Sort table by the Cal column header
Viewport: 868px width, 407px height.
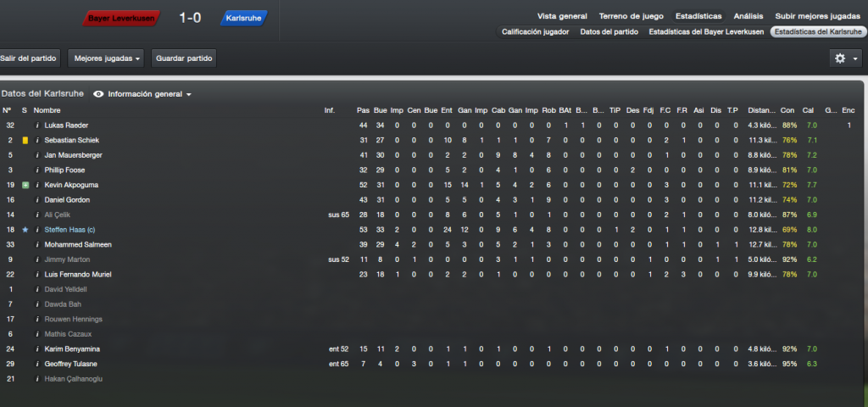(x=808, y=111)
